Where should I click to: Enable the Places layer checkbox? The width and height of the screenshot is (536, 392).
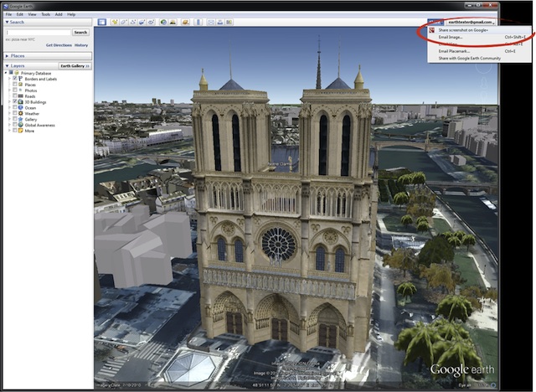[15, 85]
